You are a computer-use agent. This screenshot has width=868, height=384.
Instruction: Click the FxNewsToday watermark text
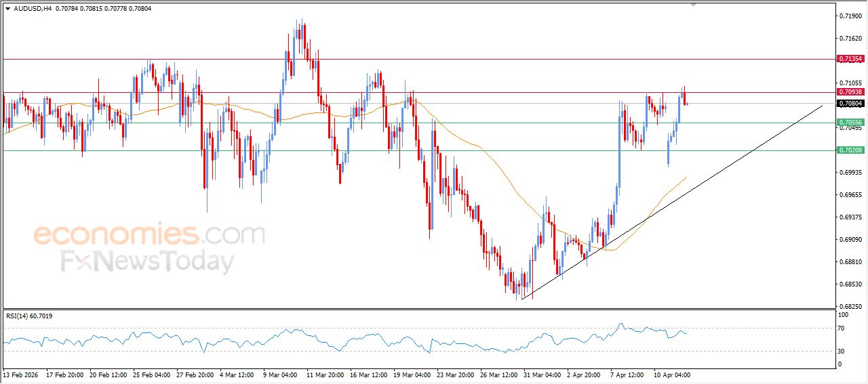click(x=148, y=261)
